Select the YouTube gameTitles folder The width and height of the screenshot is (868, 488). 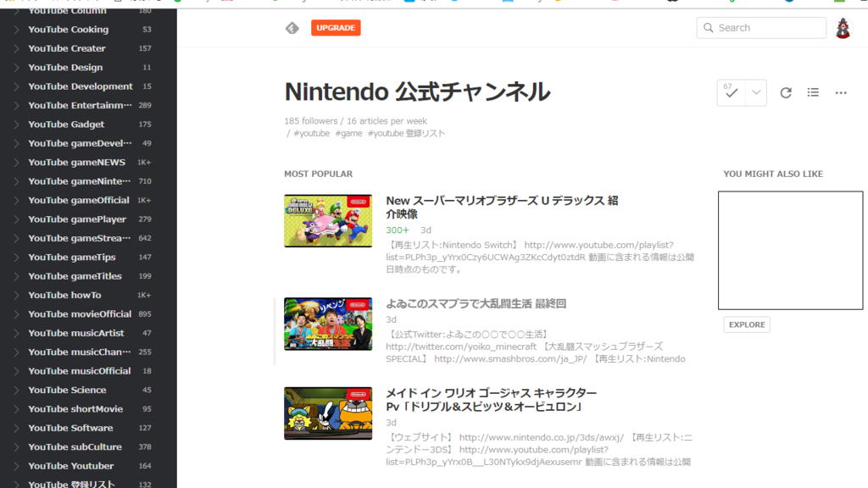pyautogui.click(x=75, y=276)
